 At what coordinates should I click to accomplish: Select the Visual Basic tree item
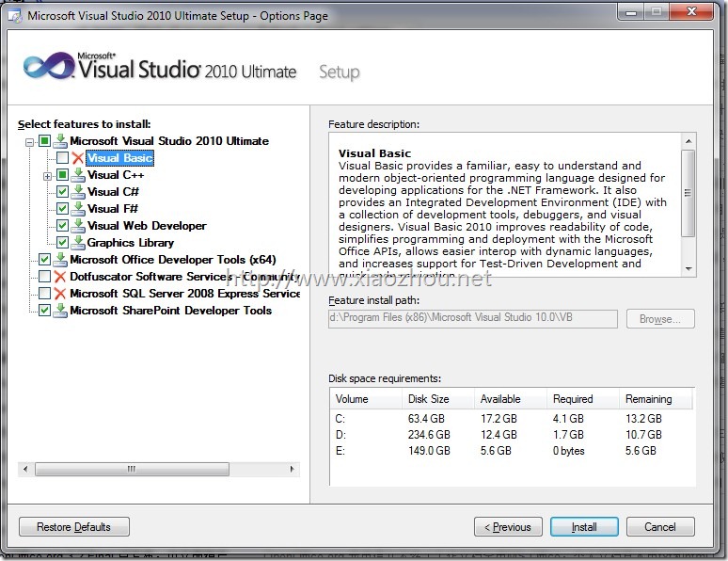pos(119,158)
